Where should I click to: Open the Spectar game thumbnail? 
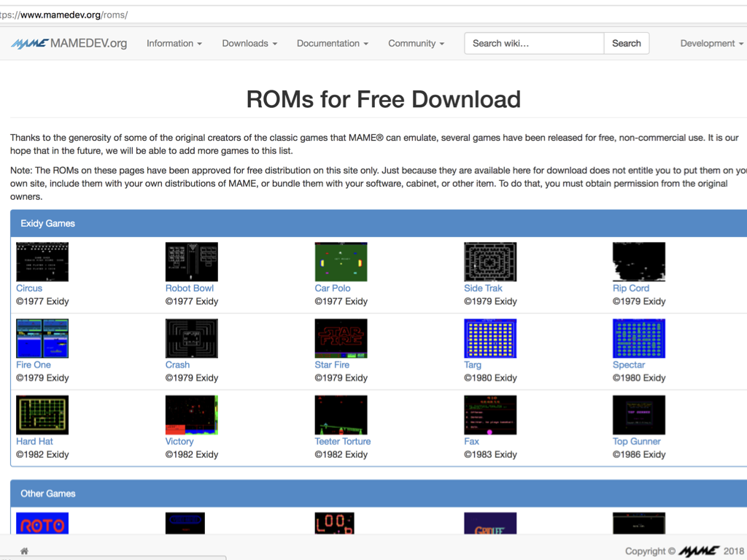click(x=639, y=338)
